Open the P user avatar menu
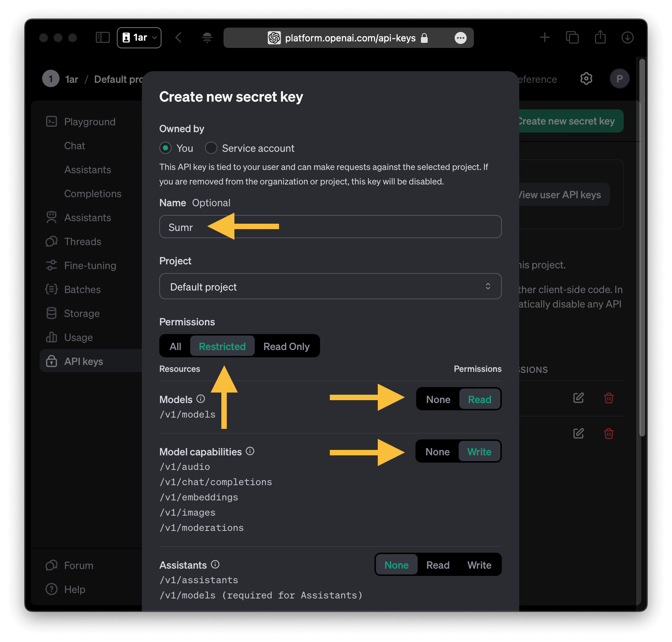Screen dimensions: 672x642 (619, 78)
